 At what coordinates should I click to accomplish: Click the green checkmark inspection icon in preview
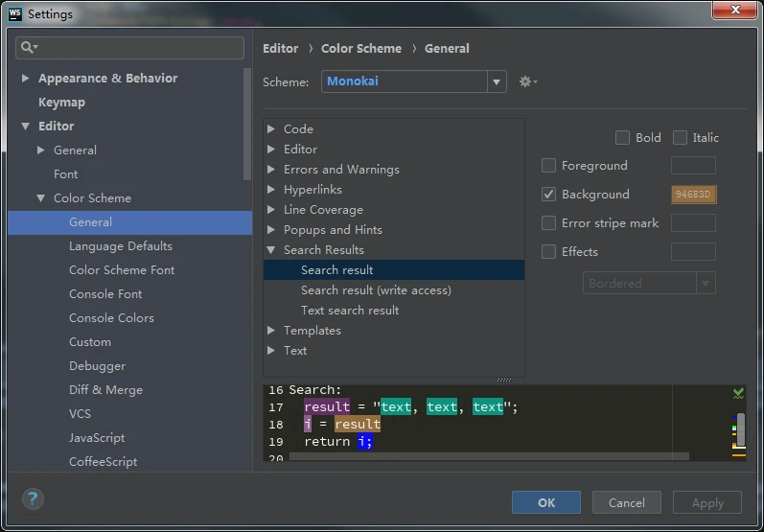738,393
